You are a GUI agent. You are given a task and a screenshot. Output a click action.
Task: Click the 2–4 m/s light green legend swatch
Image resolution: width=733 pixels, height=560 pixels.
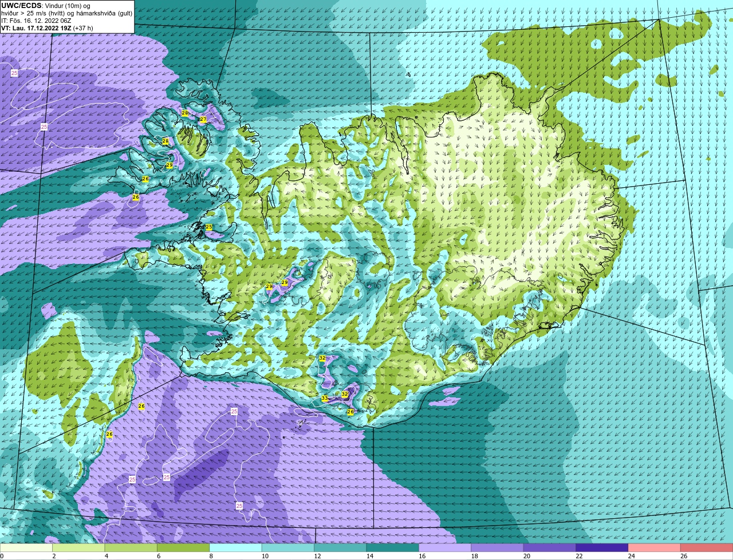[78, 548]
